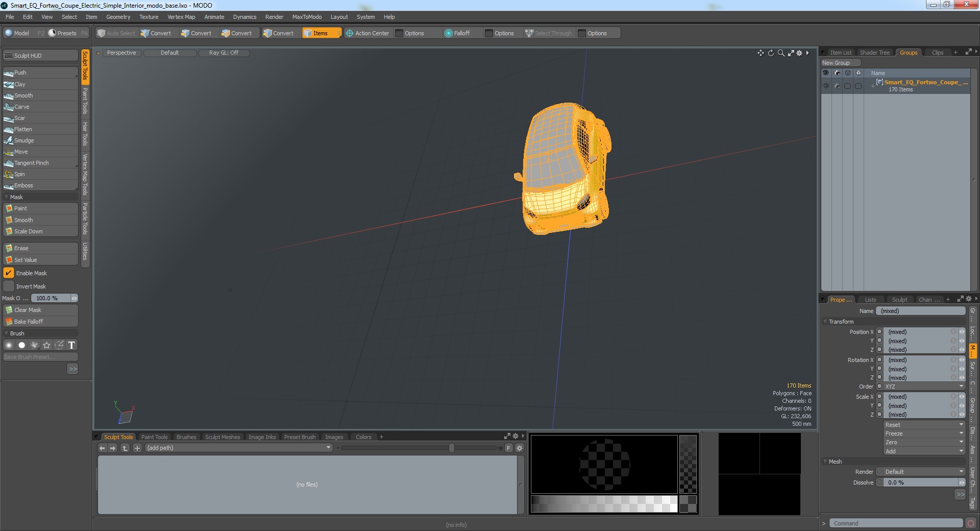Open the Brushes tab in bottom panel

tap(186, 437)
